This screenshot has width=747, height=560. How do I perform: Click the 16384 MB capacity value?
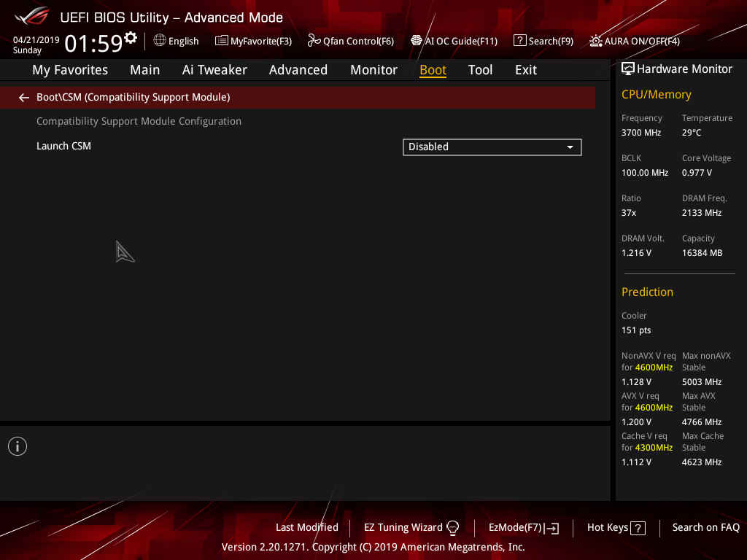point(702,253)
